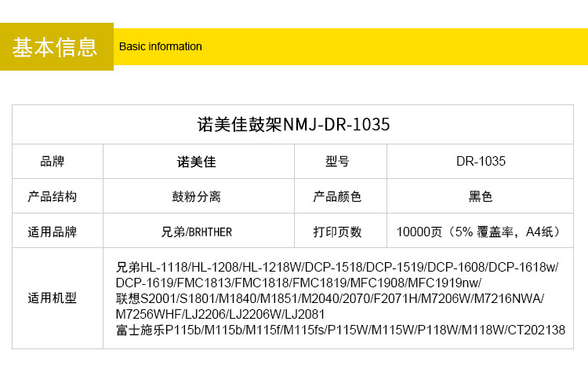Click the line starting M7256WHF/LJ2206
Screen dimensions: 588x376
220,314
